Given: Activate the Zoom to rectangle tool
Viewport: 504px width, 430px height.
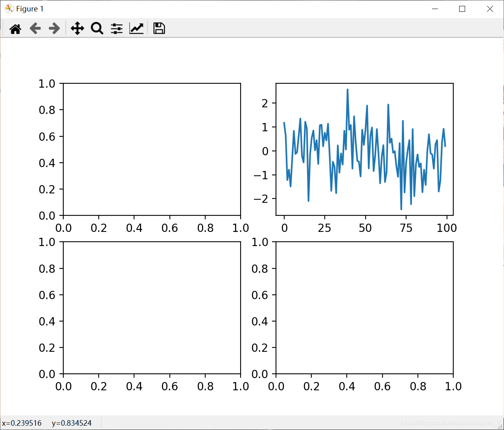Looking at the screenshot, I should click(97, 28).
